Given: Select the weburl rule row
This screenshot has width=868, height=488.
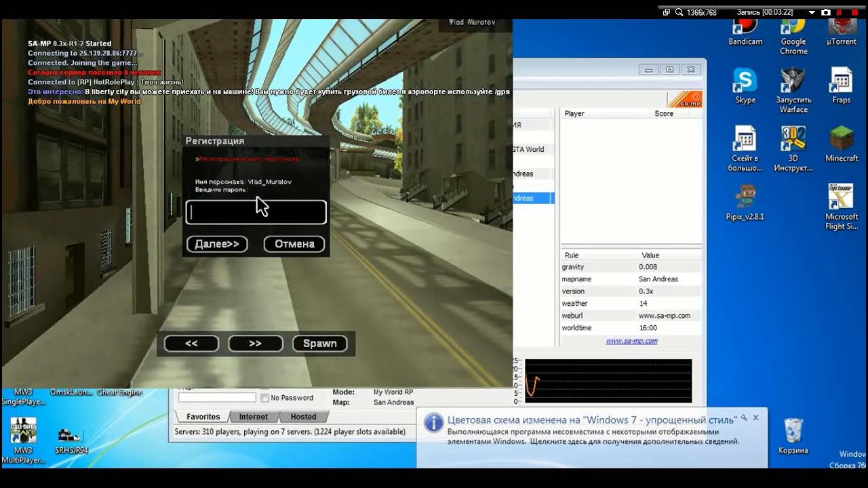Looking at the screenshot, I should click(x=631, y=316).
